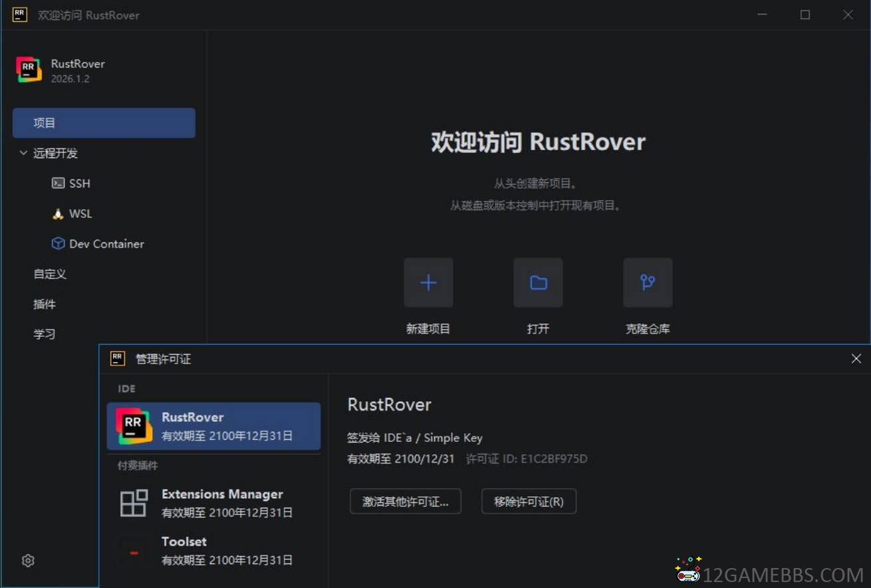Image resolution: width=871 pixels, height=588 pixels.
Task: Click the Open folder icon
Action: tap(538, 283)
